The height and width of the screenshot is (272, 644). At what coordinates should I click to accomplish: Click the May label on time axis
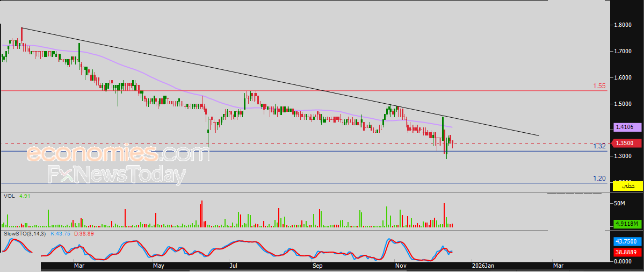(x=158, y=266)
